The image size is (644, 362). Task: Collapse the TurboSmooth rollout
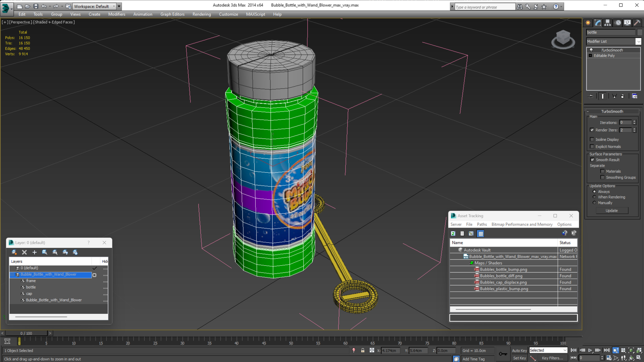coord(588,111)
